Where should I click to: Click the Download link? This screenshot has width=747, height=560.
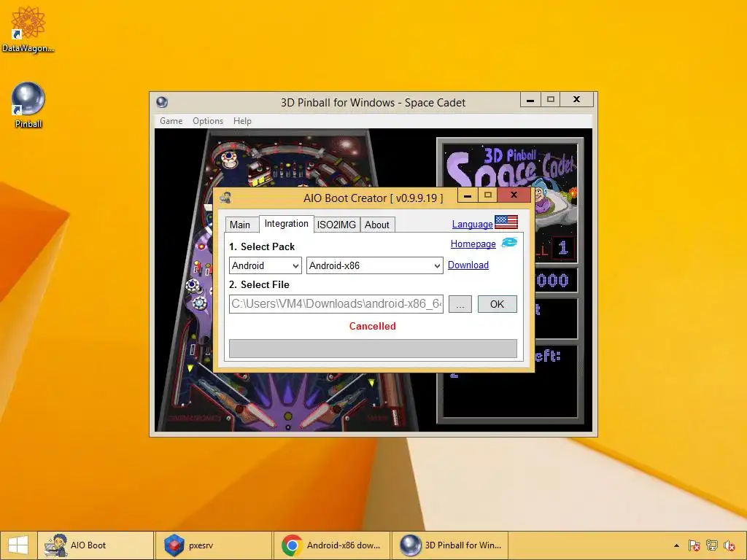pyautogui.click(x=468, y=265)
